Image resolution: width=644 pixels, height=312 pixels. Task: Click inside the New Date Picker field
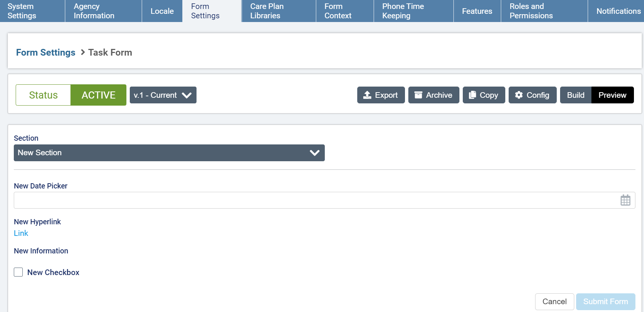pyautogui.click(x=313, y=200)
